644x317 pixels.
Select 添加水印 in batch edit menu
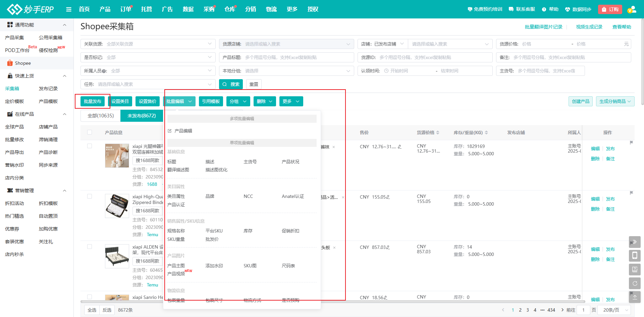point(214,266)
